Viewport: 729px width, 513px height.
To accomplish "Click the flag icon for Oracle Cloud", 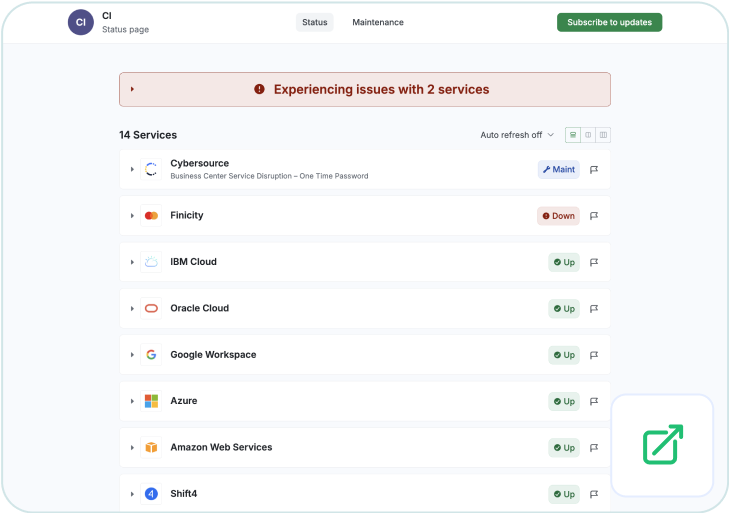I will (594, 309).
